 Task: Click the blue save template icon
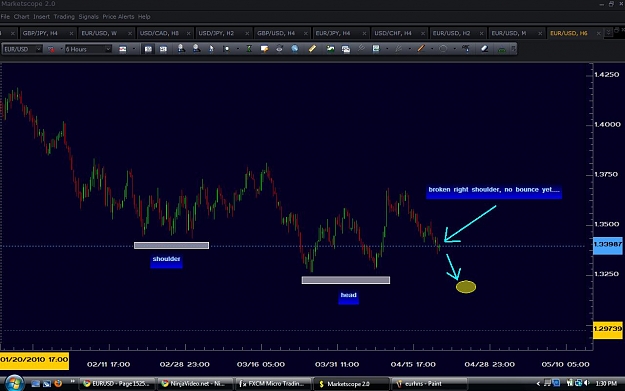click(x=376, y=49)
